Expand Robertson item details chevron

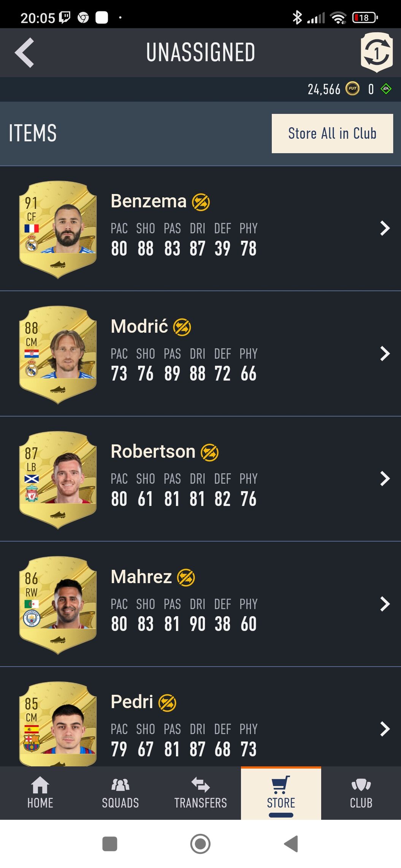pos(385,478)
